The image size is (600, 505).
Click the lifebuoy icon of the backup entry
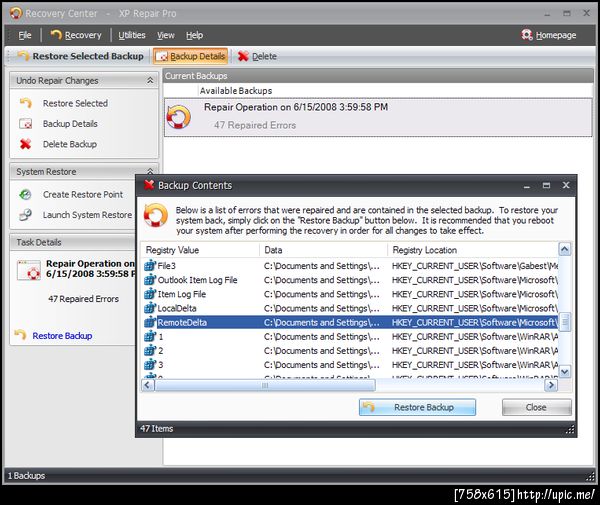pyautogui.click(x=179, y=117)
